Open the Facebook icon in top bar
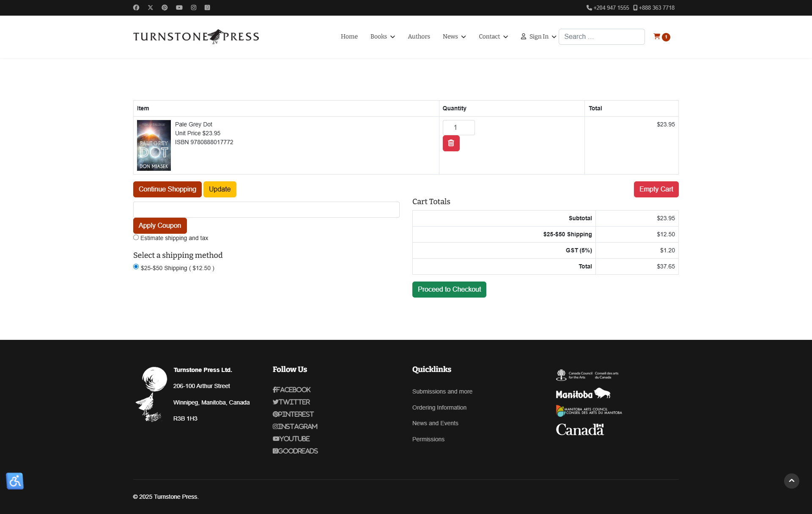Screen dimensions: 812x514 tap(136, 8)
